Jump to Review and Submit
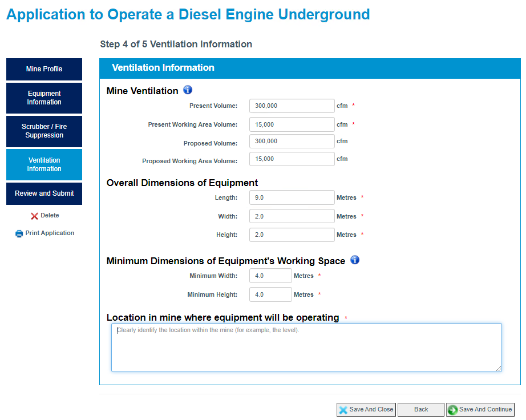526x420 pixels. click(44, 193)
